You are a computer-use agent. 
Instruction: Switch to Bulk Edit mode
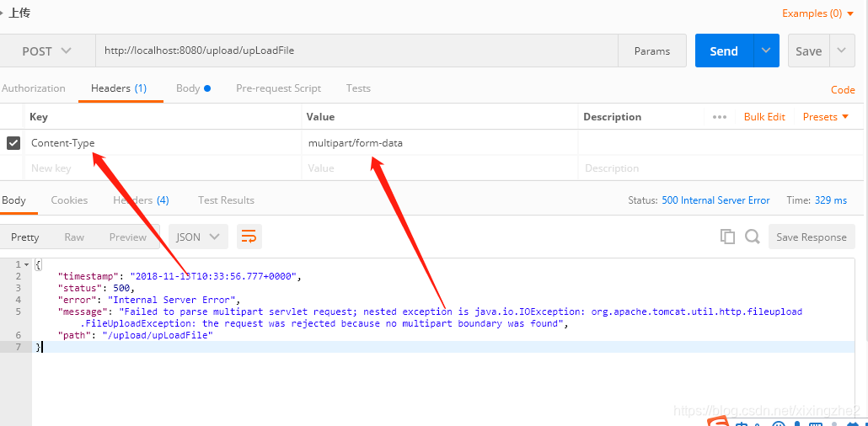click(764, 117)
